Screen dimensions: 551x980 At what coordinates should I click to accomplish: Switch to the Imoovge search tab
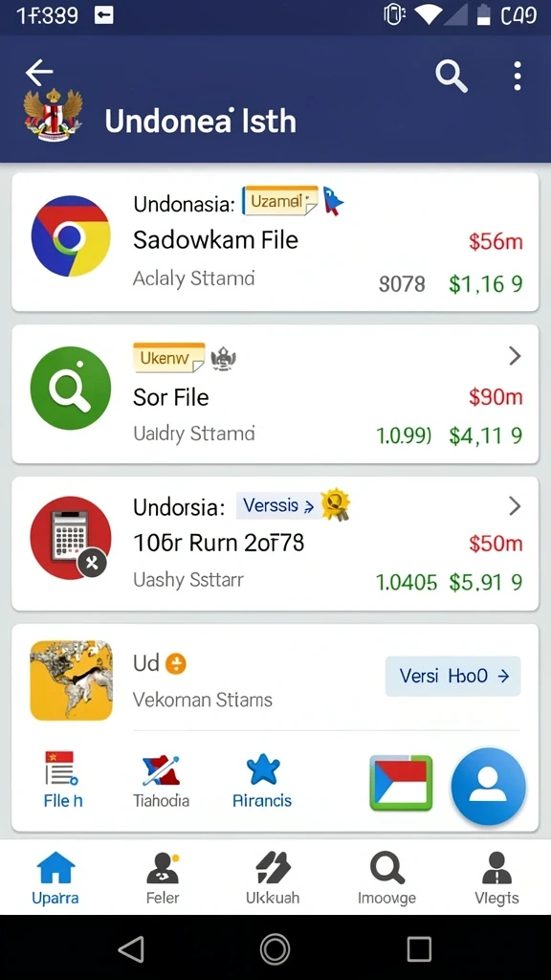(x=387, y=879)
